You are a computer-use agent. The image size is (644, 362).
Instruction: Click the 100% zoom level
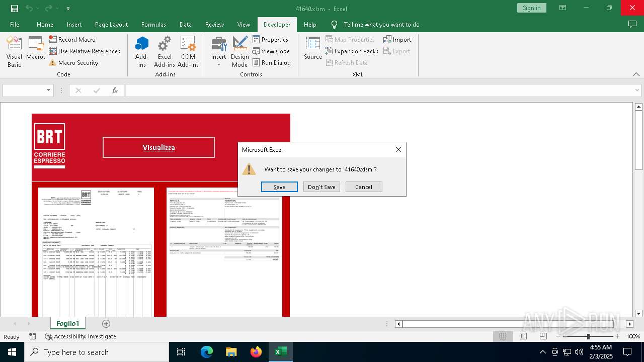point(633,336)
